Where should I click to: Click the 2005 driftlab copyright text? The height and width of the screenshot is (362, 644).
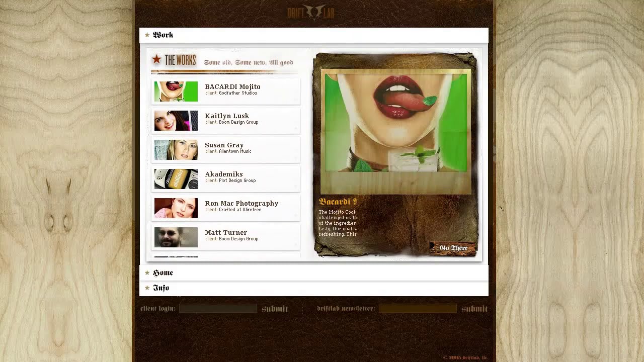465,357
